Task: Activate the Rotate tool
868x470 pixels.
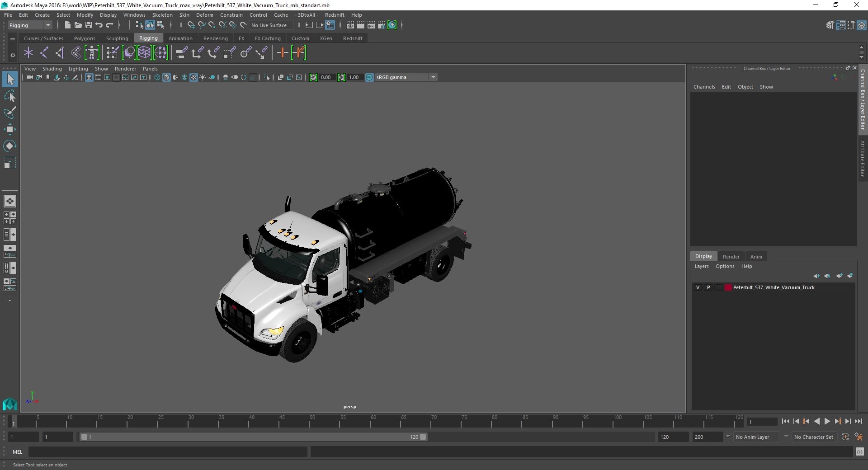Action: click(10, 146)
